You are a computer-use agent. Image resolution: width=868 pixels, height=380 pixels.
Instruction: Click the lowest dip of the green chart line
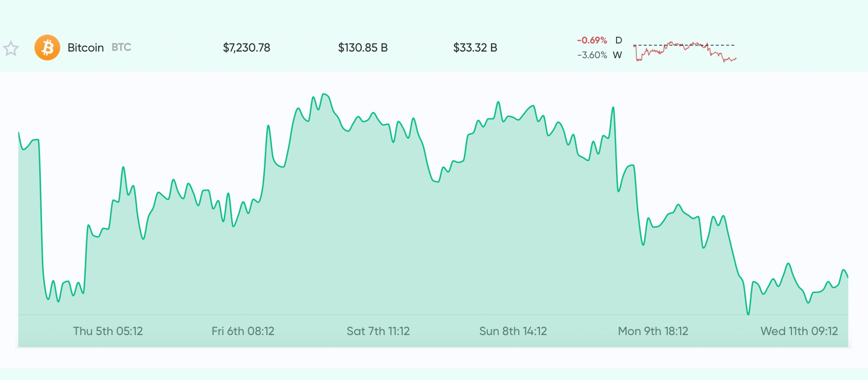coord(748,314)
